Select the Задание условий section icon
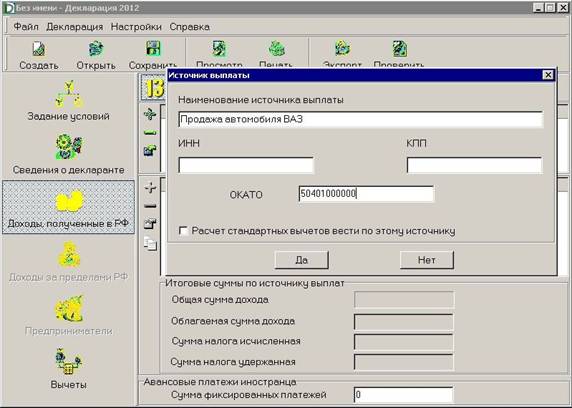This screenshot has height=408, width=572. 69,94
